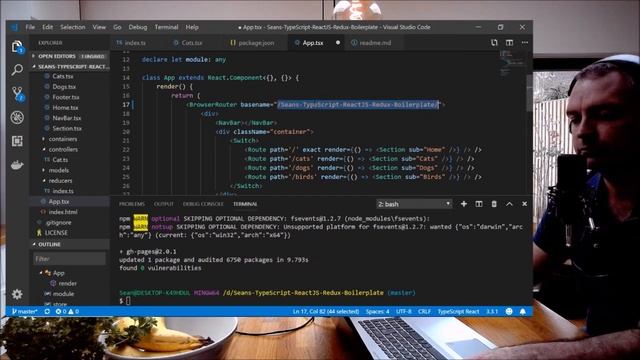Viewport: 640px width, 360px height.
Task: Open index.html in the Explorer
Action: click(x=62, y=212)
